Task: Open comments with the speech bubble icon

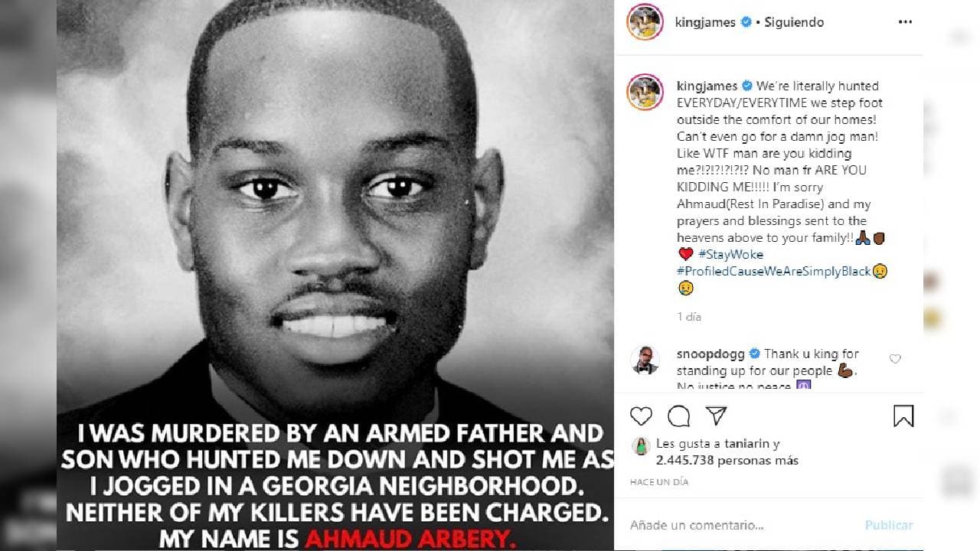Action: tap(678, 416)
